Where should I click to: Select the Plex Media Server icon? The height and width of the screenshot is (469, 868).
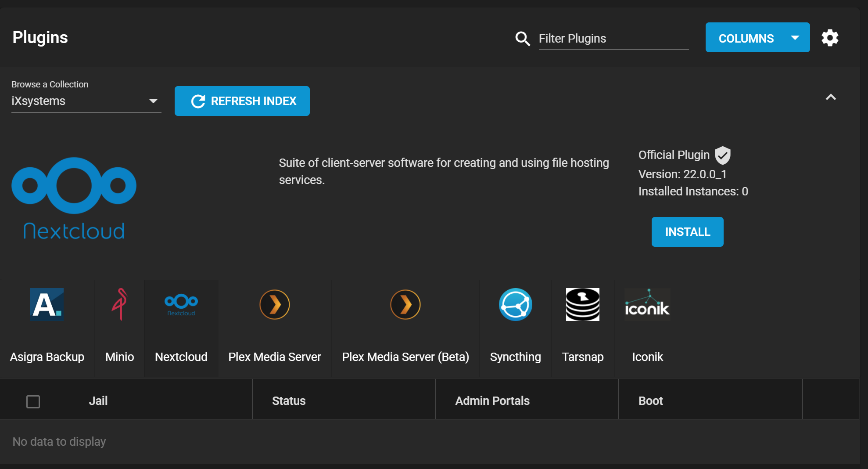click(x=275, y=304)
